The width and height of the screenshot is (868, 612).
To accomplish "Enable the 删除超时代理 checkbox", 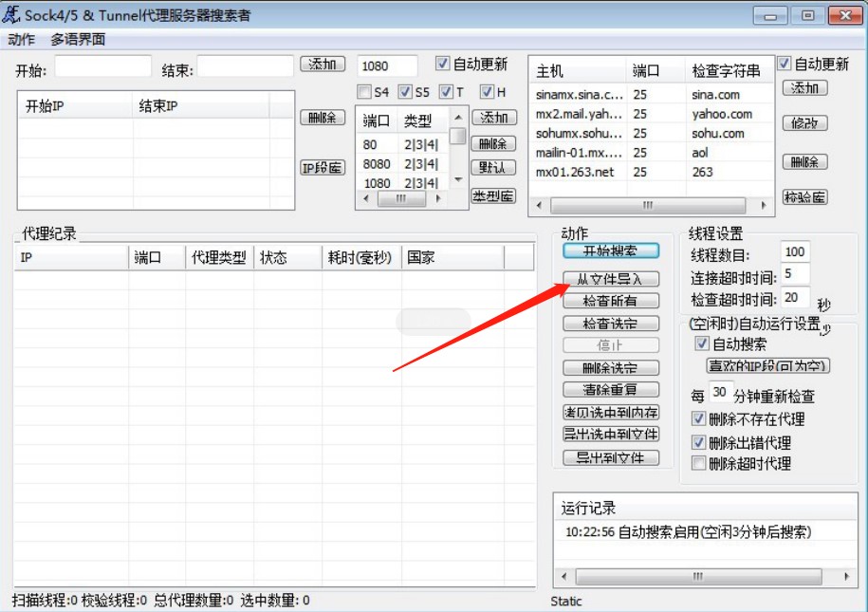I will [698, 462].
